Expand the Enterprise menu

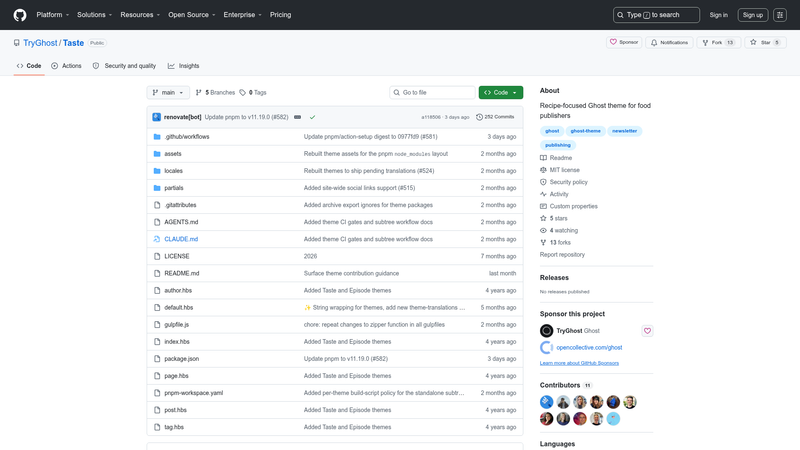(242, 15)
